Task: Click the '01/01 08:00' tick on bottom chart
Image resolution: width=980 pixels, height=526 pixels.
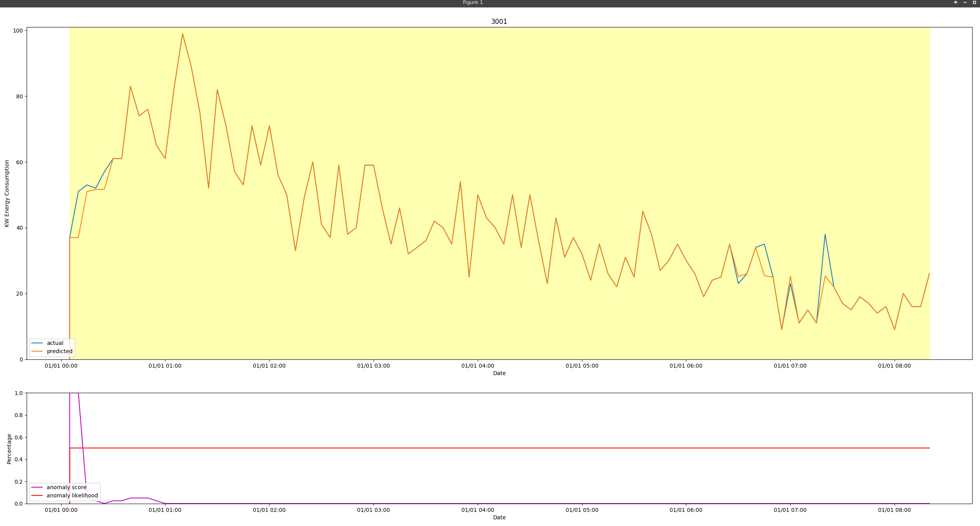Action: tap(894, 510)
